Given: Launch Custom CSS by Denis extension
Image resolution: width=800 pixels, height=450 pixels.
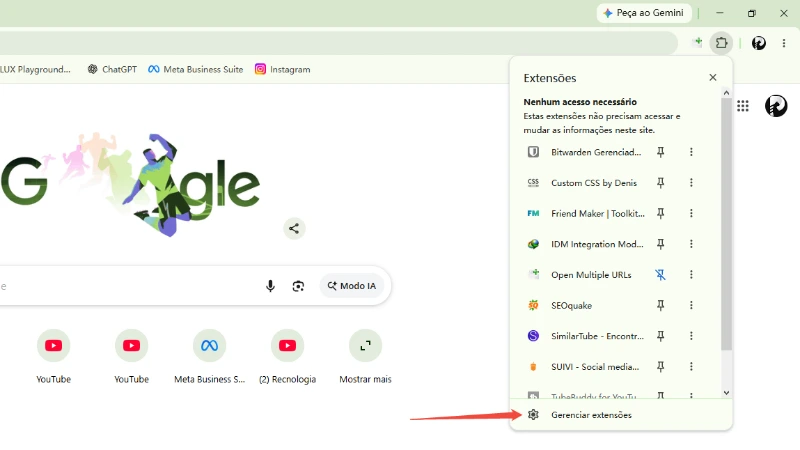Looking at the screenshot, I should click(x=584, y=183).
